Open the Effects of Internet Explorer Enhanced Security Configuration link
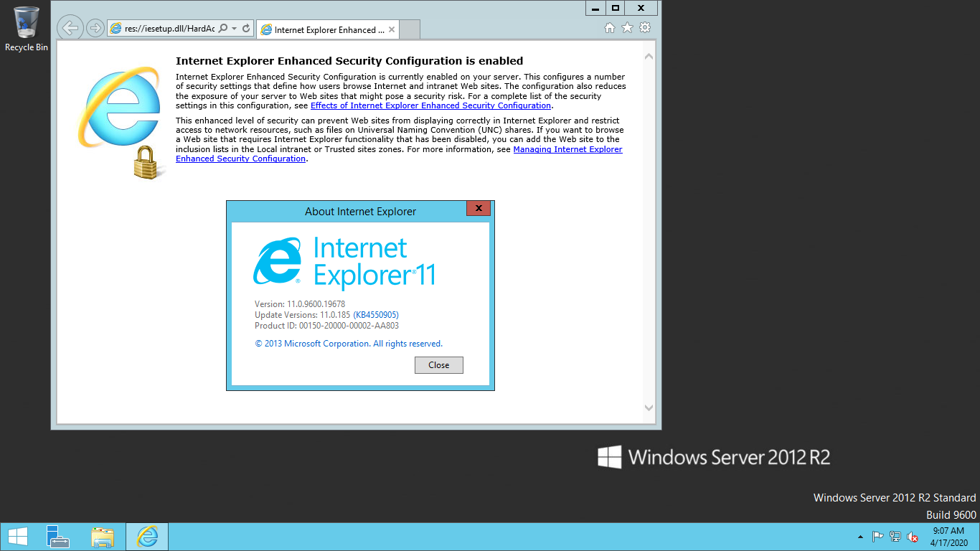Screen dimensions: 980x551 [430, 105]
